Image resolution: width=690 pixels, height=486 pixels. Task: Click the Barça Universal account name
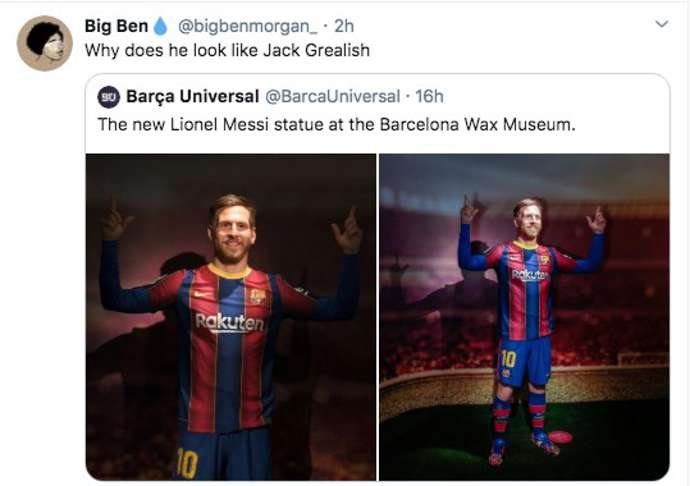(192, 96)
